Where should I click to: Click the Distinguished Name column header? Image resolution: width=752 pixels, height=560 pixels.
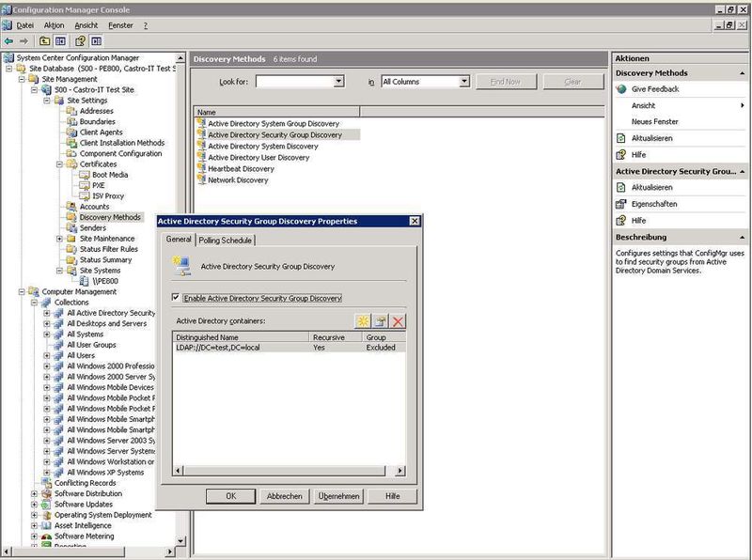241,337
